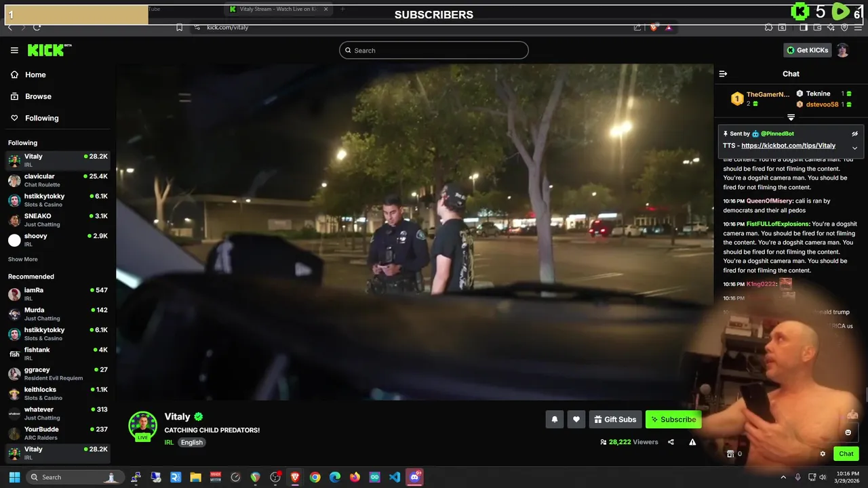Toggle the follow heart button
The image size is (868, 488).
[x=576, y=420]
